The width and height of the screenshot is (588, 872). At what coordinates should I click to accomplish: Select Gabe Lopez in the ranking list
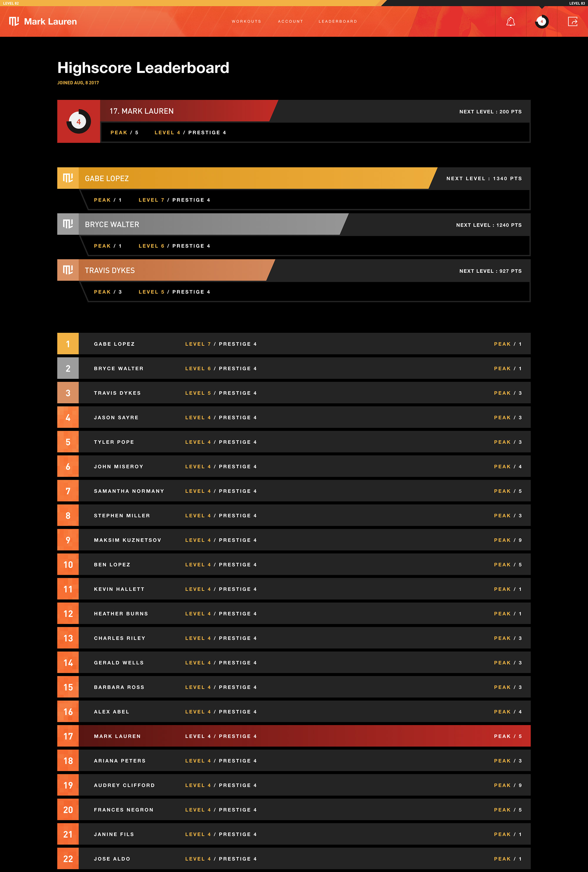click(x=294, y=344)
